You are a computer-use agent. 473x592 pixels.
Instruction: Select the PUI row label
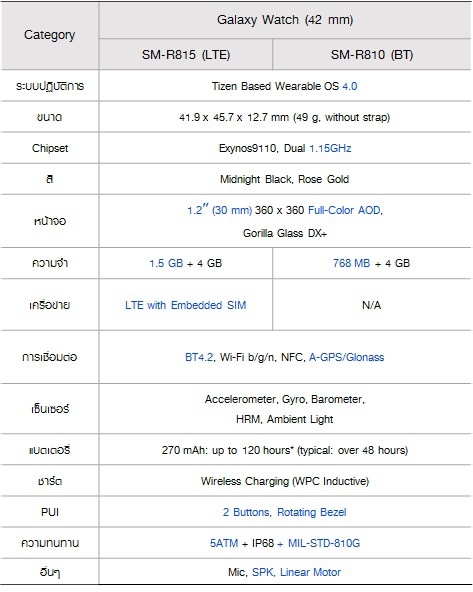point(50,512)
